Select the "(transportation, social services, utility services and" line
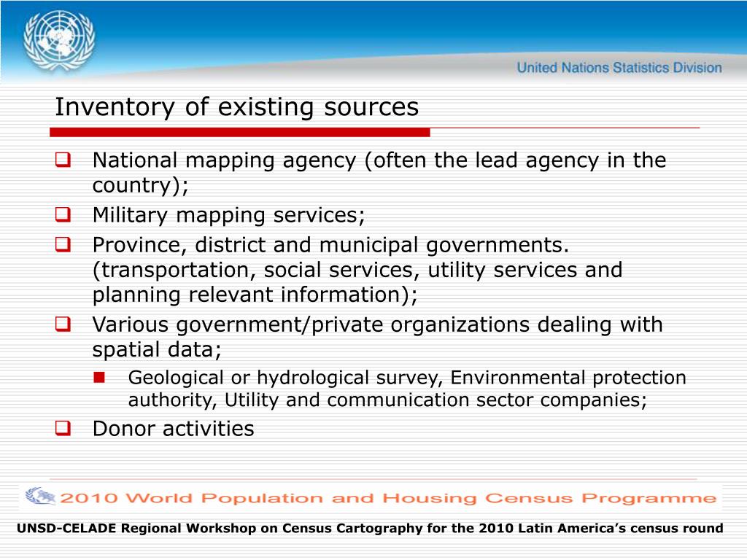This screenshot has height=560, width=747. click(357, 270)
